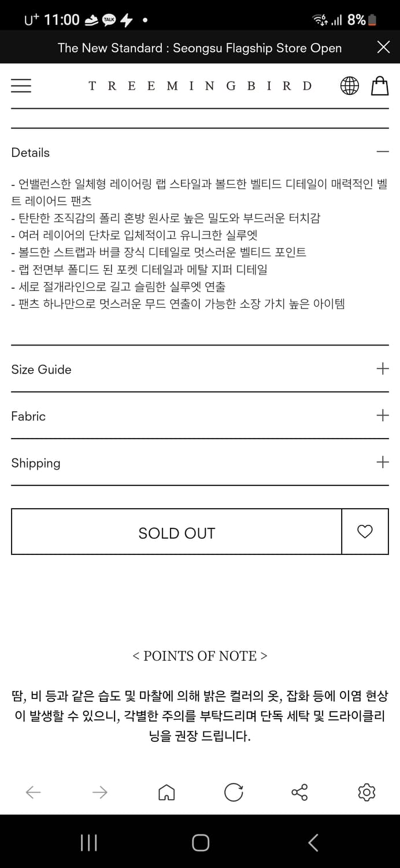Go back with browser back arrow

pyautogui.click(x=34, y=792)
